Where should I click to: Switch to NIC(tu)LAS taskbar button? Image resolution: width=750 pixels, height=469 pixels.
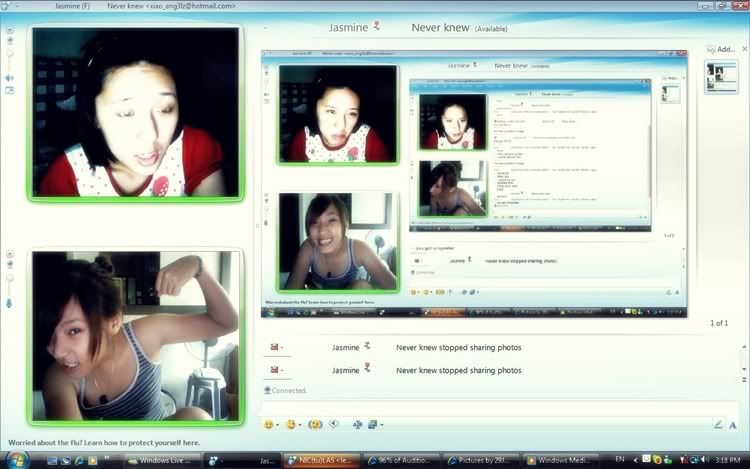click(321, 460)
